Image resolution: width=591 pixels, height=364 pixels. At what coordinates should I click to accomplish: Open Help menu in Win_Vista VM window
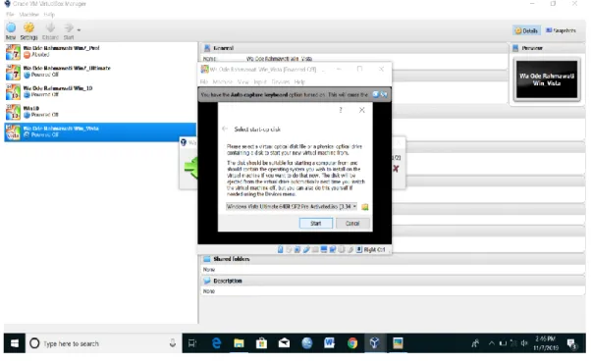[299, 81]
